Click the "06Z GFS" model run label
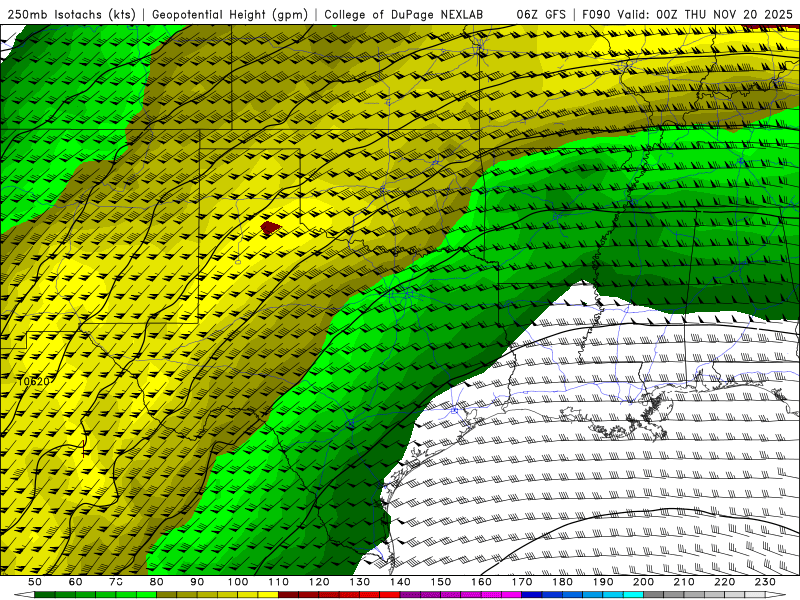The height and width of the screenshot is (600, 800). 541,14
